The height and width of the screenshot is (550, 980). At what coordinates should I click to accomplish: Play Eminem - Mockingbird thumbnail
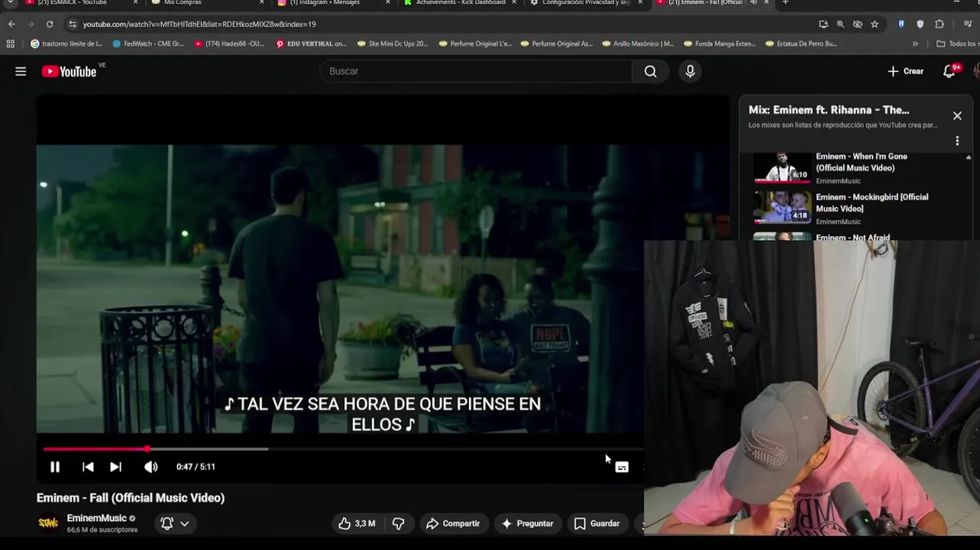[x=782, y=207]
